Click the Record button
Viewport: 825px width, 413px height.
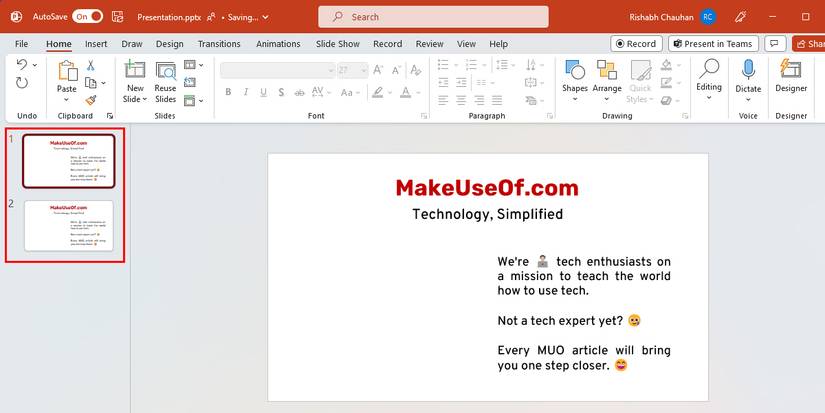636,44
